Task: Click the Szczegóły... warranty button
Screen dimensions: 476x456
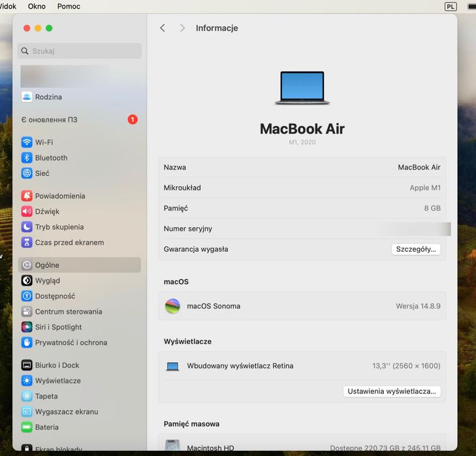Action: (416, 249)
